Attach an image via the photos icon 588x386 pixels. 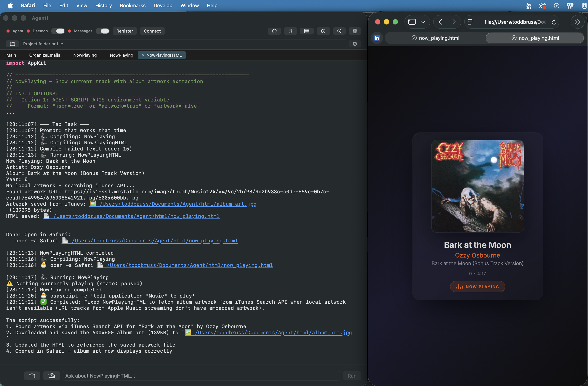coord(52,376)
